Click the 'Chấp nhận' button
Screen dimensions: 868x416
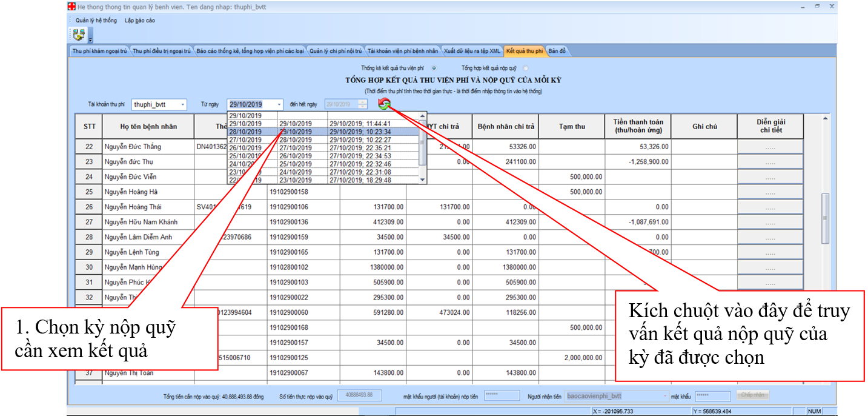(x=753, y=395)
